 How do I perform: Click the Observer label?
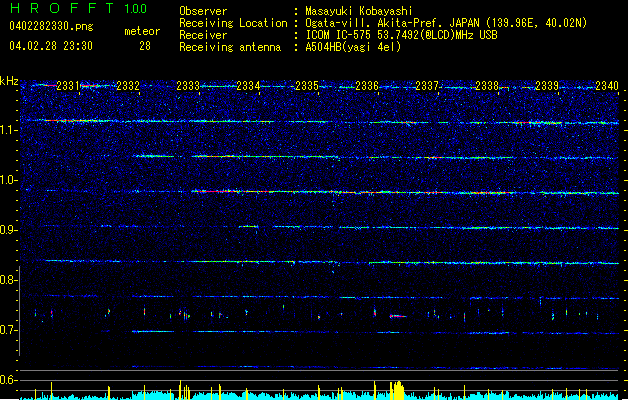click(x=203, y=11)
